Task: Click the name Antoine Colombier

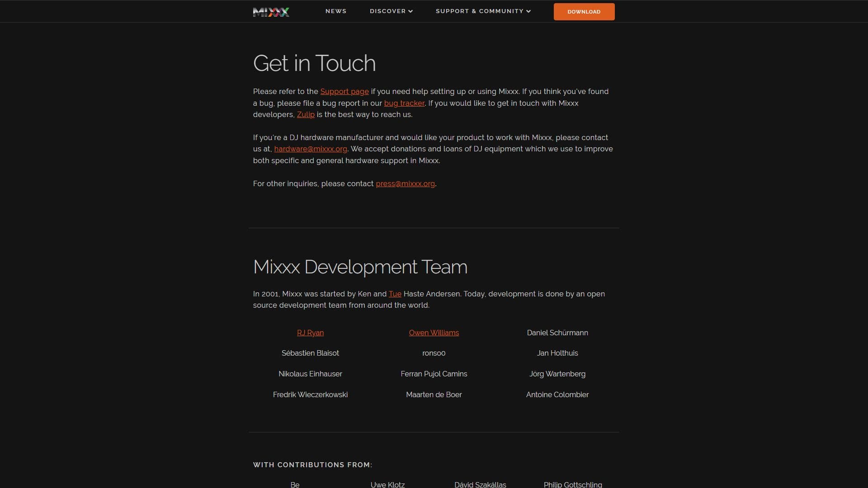Action: coord(557,395)
